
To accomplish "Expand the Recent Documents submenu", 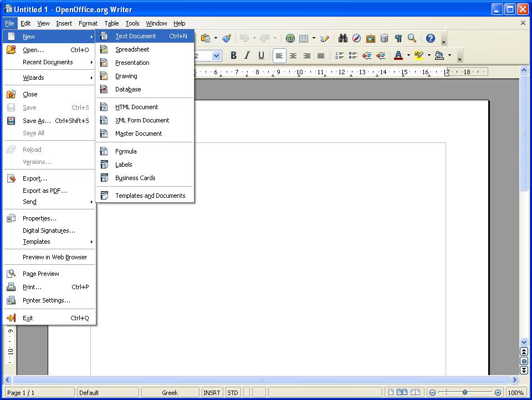I will [x=49, y=62].
